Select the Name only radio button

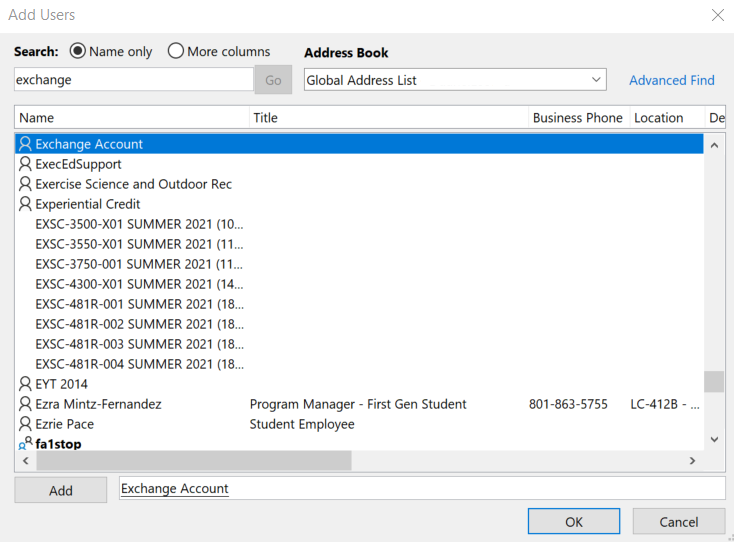pyautogui.click(x=78, y=51)
